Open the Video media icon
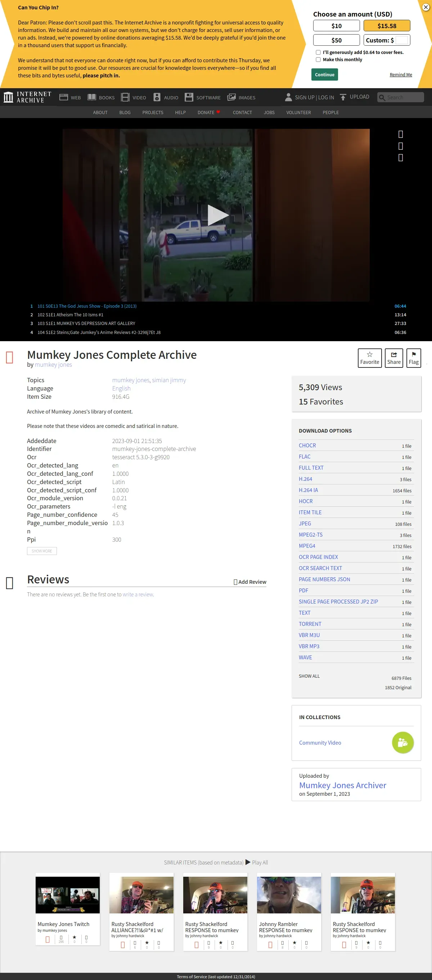This screenshot has width=432, height=980. click(125, 98)
